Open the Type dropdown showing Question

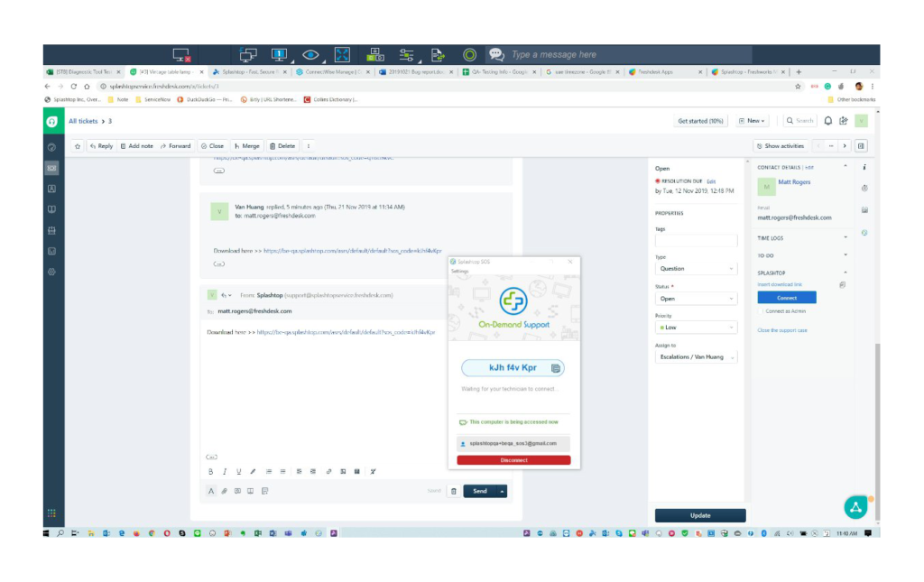tap(696, 269)
